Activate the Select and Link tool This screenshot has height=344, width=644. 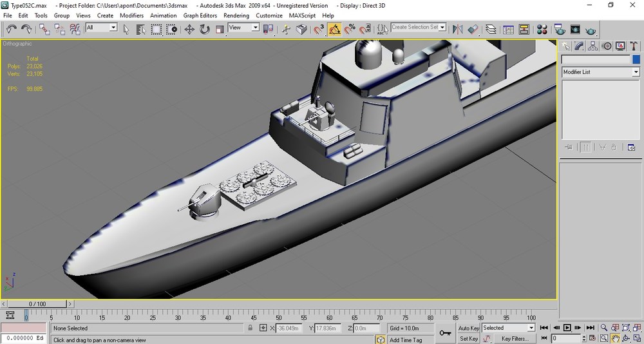click(x=44, y=29)
